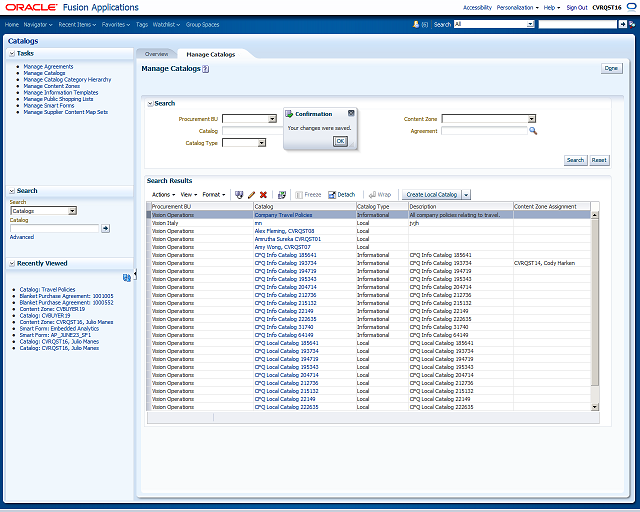Open Manage Content Zones task link

click(x=51, y=86)
